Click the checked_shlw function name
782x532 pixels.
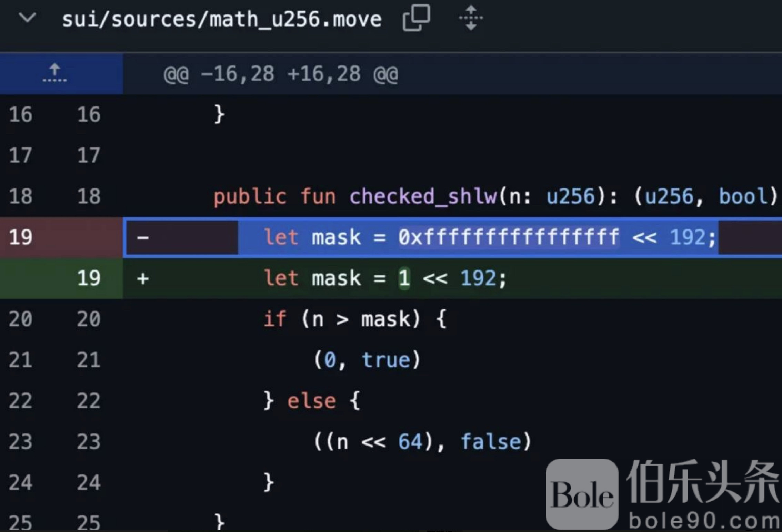(x=423, y=196)
